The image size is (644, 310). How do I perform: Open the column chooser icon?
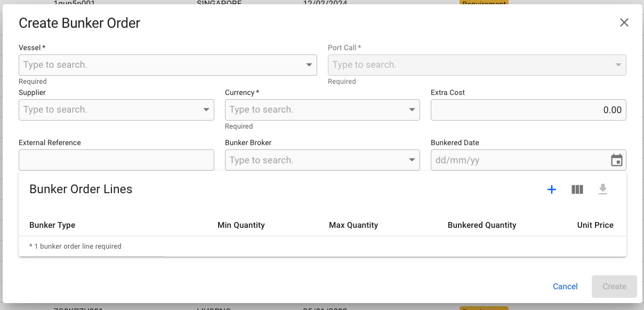(577, 189)
